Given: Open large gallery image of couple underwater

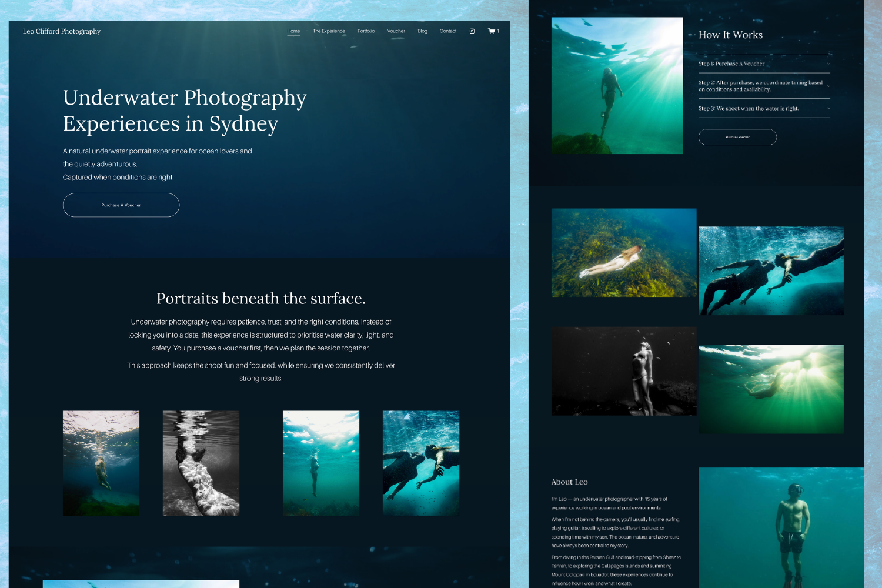Looking at the screenshot, I should [771, 271].
